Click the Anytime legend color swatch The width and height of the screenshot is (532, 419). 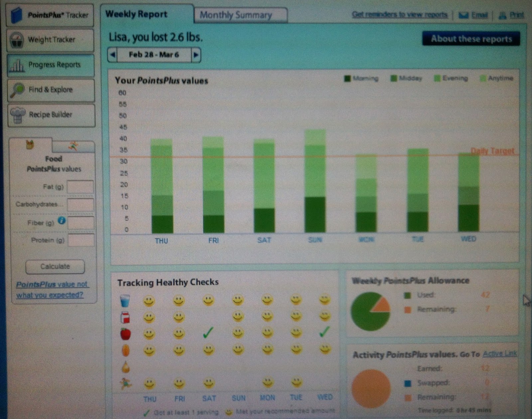pyautogui.click(x=483, y=79)
